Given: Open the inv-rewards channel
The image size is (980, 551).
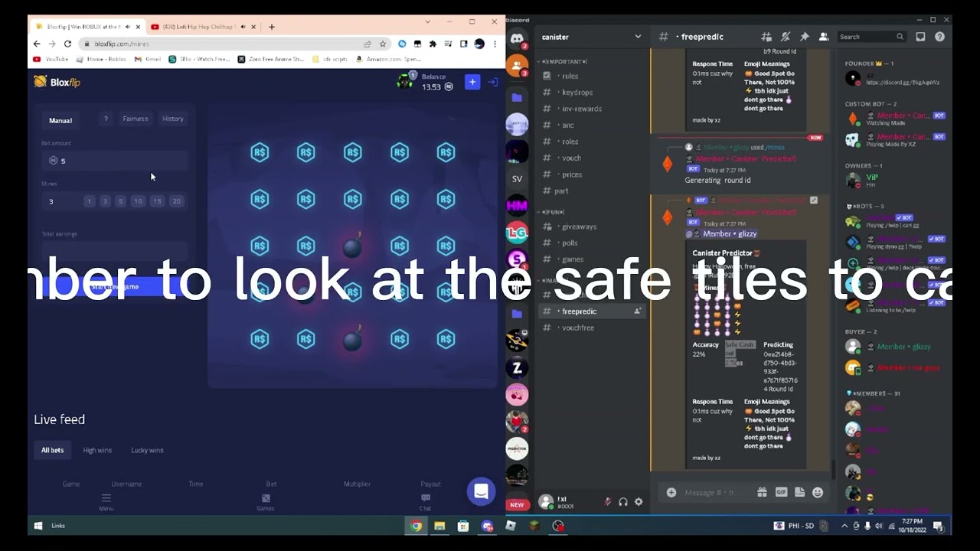Looking at the screenshot, I should click(x=581, y=109).
